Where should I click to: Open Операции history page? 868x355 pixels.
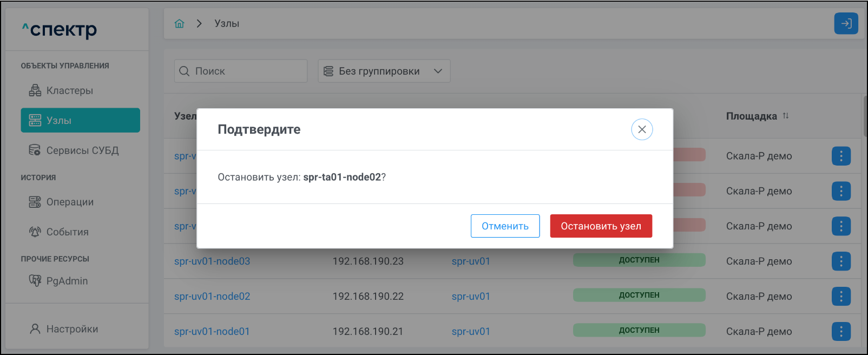pos(70,202)
